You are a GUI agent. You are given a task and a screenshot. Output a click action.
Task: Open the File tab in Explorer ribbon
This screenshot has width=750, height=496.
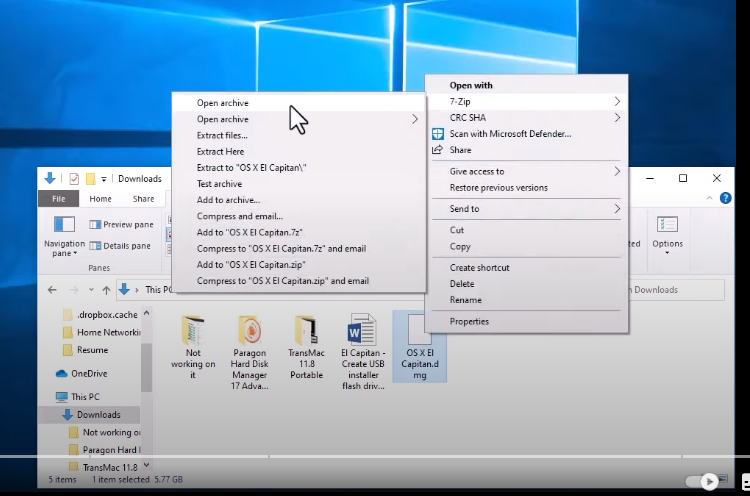pos(58,199)
